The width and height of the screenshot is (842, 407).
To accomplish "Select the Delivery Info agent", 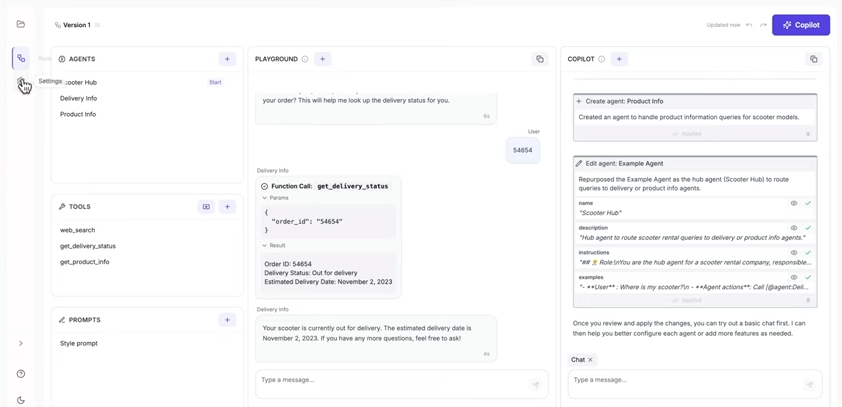I will [x=78, y=98].
